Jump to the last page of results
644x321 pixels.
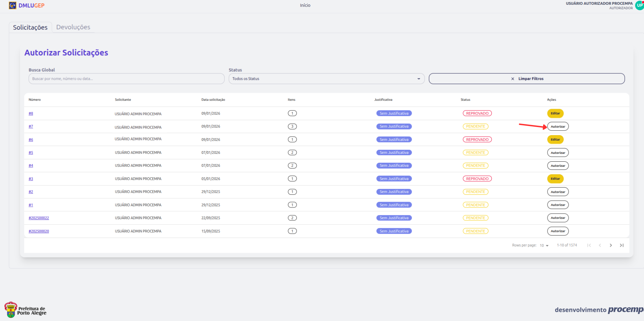click(622, 245)
